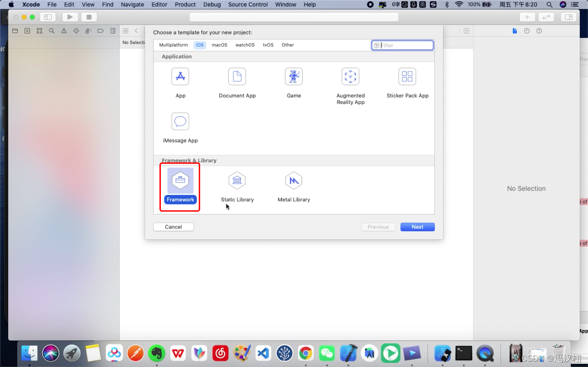Screen dimensions: 588x367
Task: Open Google Chrome from the Dock
Action: click(x=306, y=353)
